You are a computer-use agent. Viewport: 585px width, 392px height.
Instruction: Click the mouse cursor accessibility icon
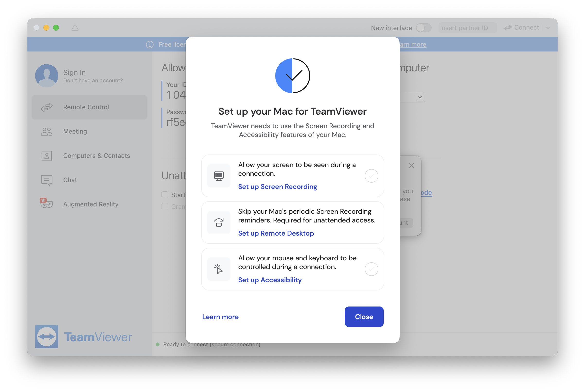[x=219, y=269]
